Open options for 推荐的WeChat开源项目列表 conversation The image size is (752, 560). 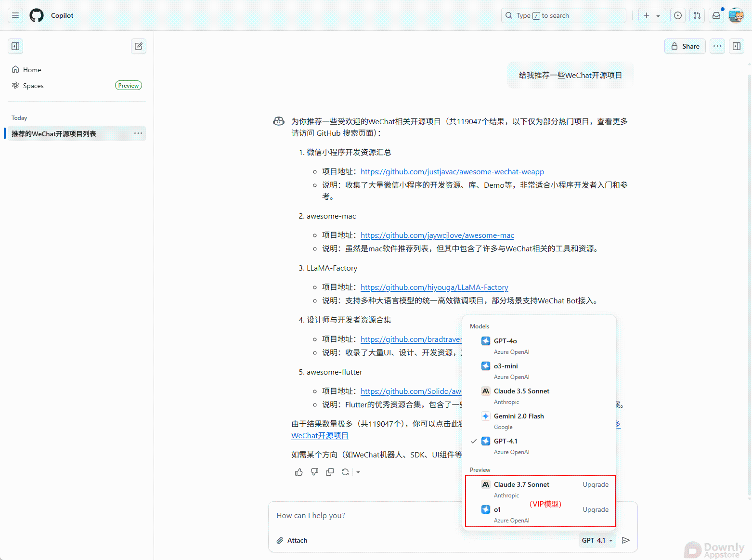coord(138,133)
